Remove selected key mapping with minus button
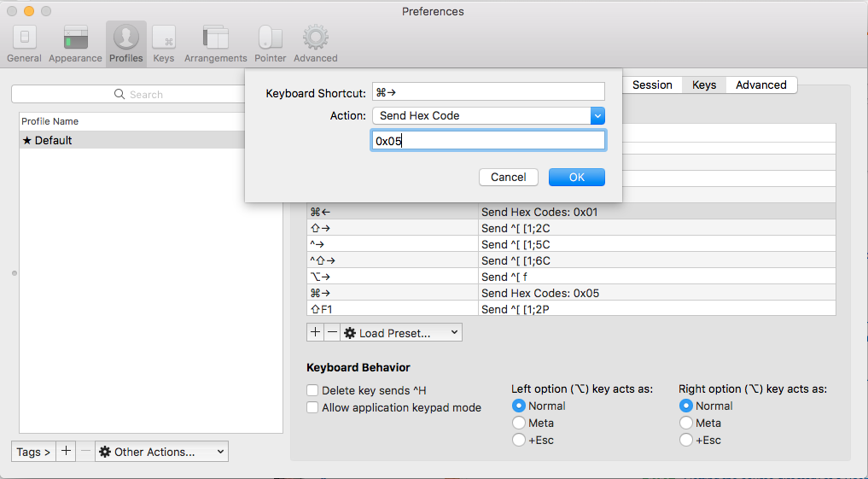 point(332,332)
